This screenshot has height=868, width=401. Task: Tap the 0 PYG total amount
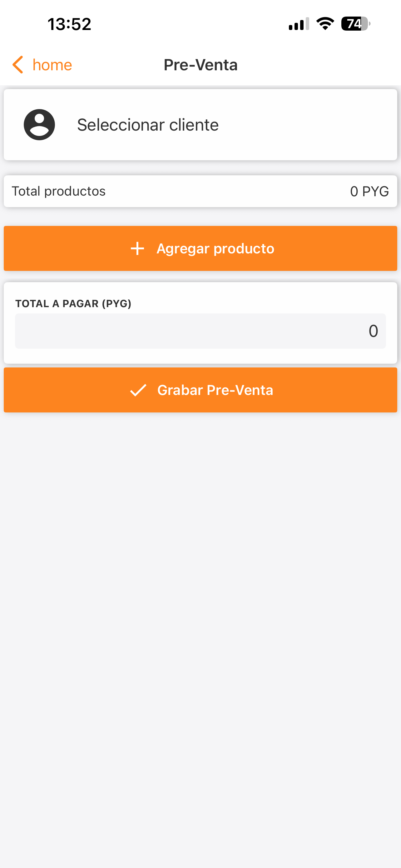coord(369,192)
